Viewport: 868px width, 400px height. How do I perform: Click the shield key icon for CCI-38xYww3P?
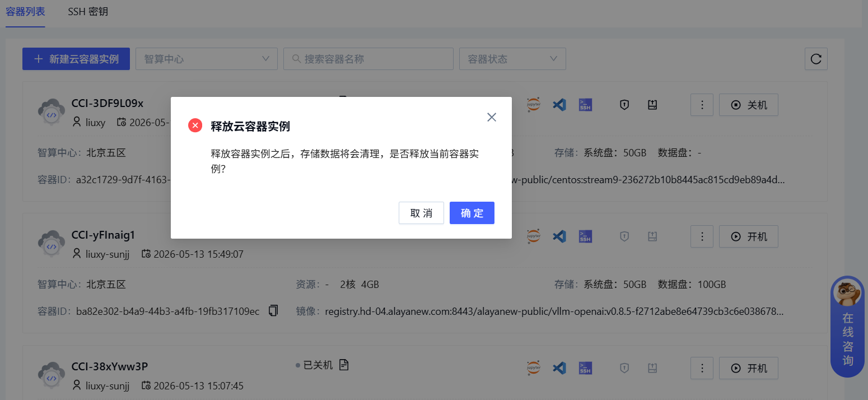tap(624, 368)
